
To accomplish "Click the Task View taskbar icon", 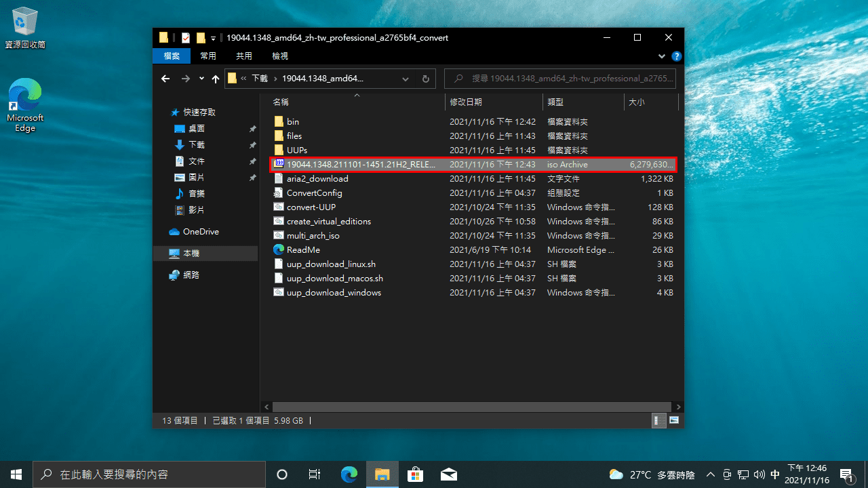I will pos(314,474).
